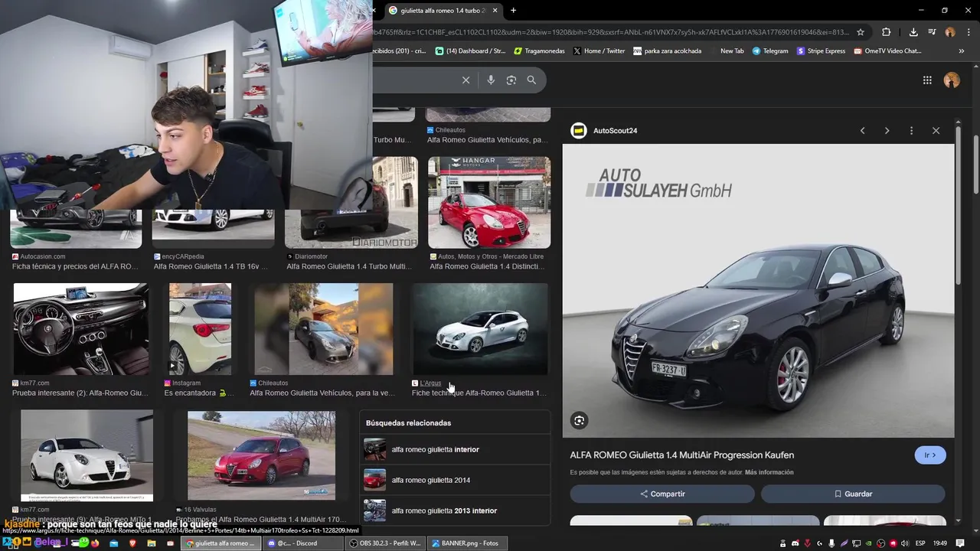Click the magnifier search icon
980x551 pixels.
(x=531, y=80)
